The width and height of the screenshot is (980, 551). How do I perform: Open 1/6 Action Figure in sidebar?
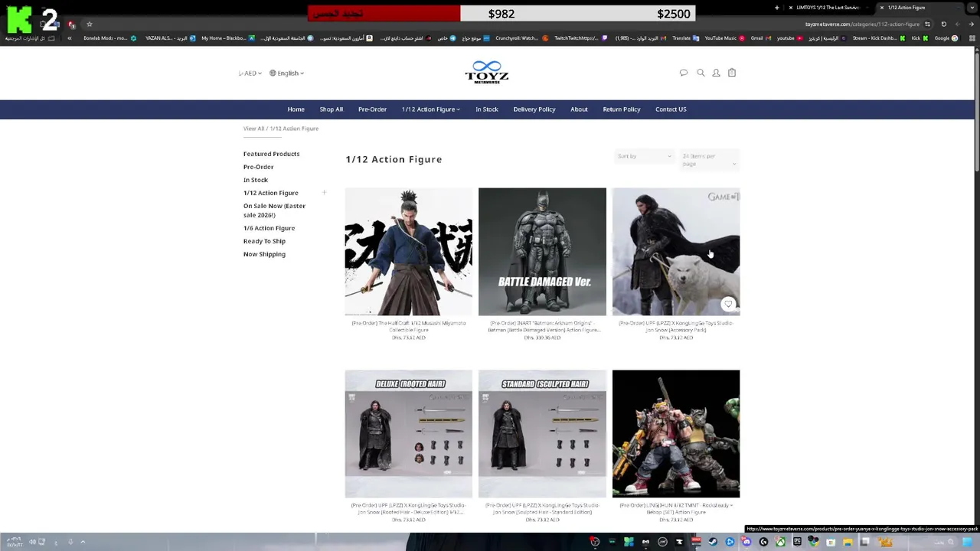[x=269, y=228]
